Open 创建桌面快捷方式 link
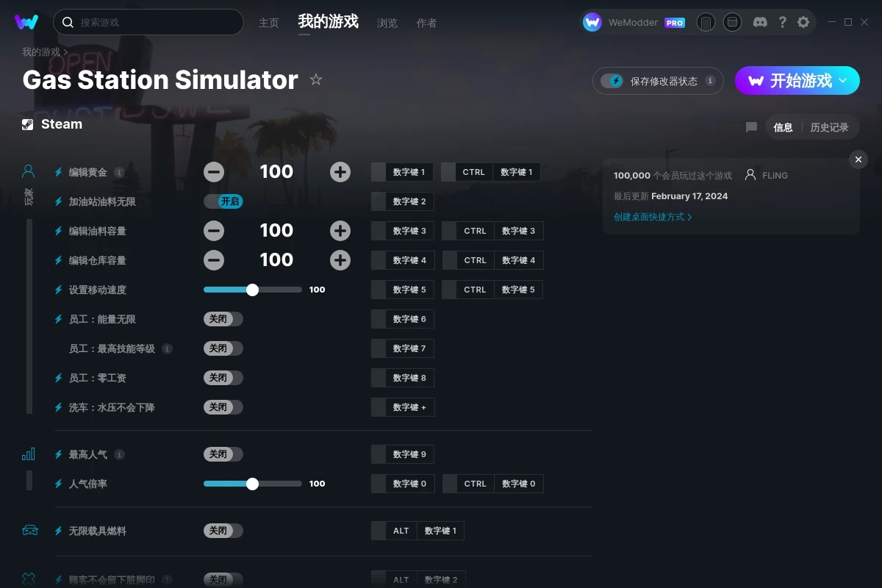Image resolution: width=882 pixels, height=588 pixels. [653, 217]
